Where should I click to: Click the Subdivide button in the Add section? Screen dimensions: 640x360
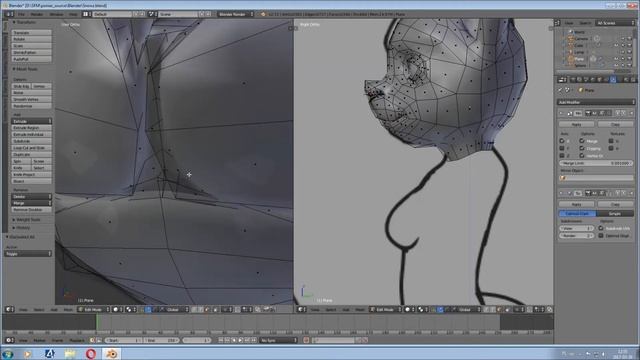31,141
